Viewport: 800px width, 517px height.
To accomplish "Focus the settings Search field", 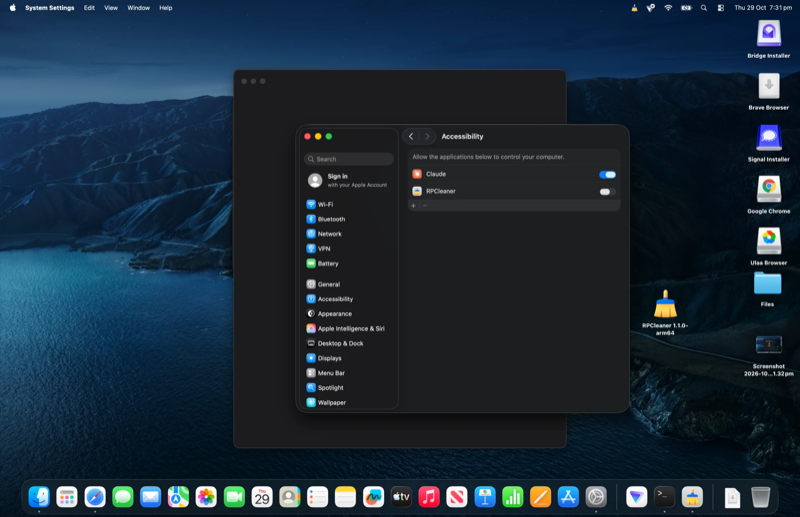I will pyautogui.click(x=349, y=159).
